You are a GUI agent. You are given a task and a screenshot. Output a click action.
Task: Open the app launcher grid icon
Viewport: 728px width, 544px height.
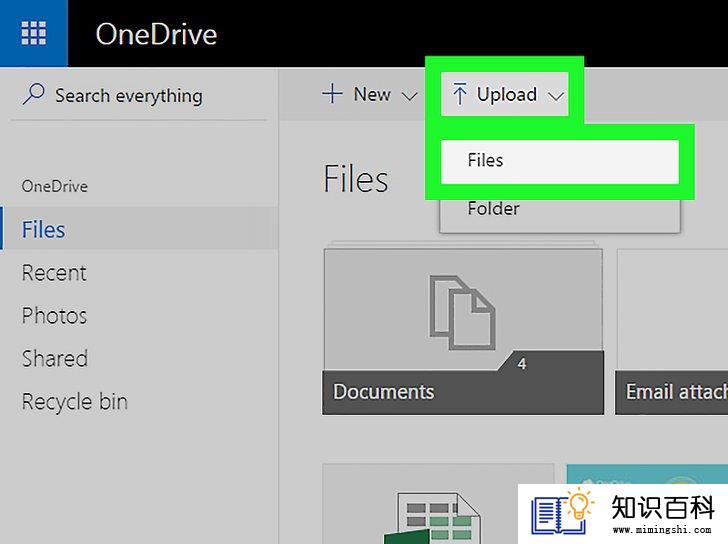(x=33, y=33)
